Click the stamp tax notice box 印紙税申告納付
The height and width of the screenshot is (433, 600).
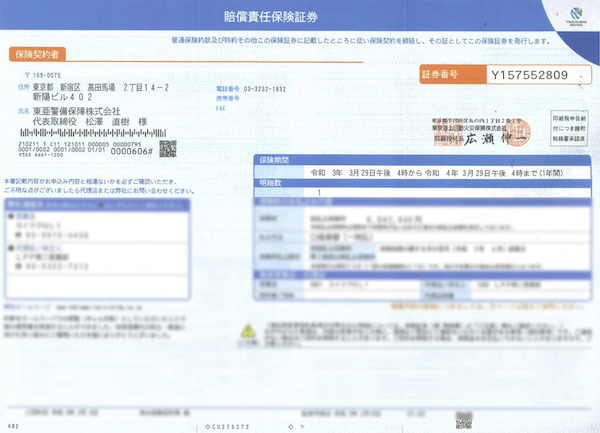[x=569, y=129]
